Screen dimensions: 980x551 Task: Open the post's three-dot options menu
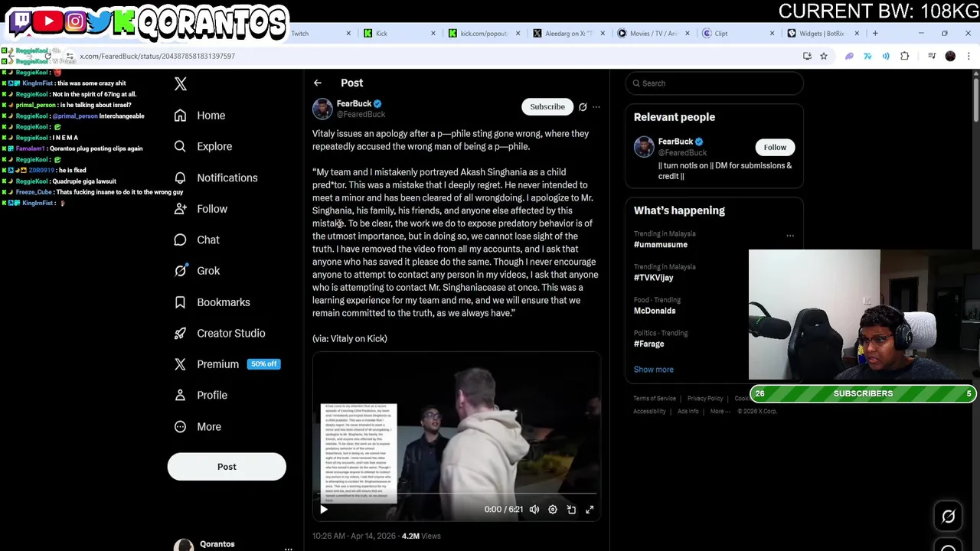point(596,107)
